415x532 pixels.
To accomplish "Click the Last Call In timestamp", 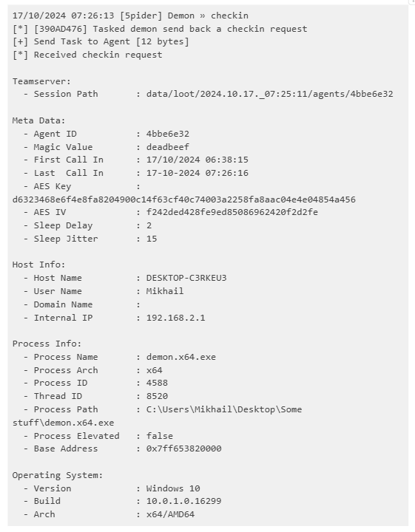I will 198,173.
